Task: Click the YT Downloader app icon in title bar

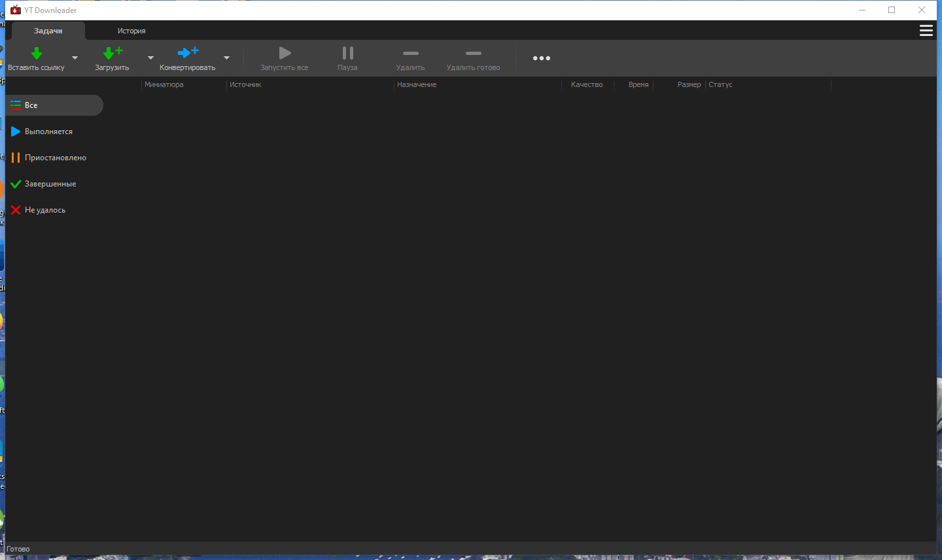Action: pos(16,10)
